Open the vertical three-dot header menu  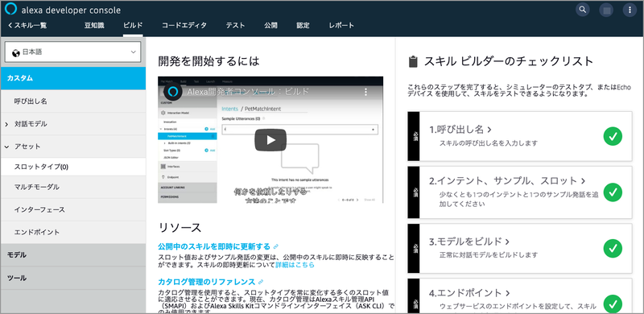630,10
